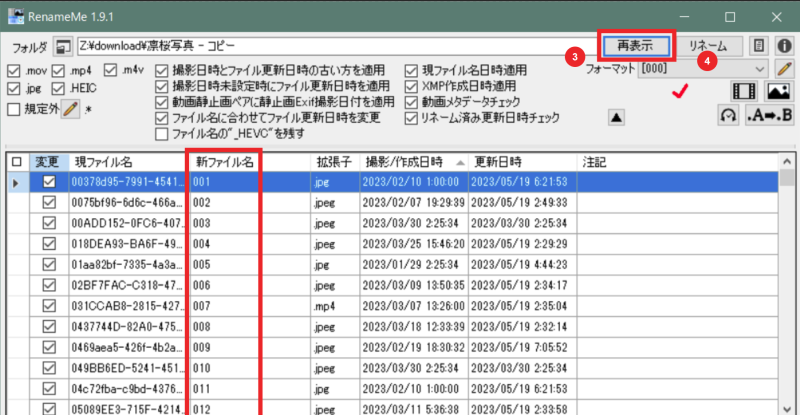The height and width of the screenshot is (415, 800).
Task: Select file name 049BB6ED-5241-451
Action: tap(127, 368)
